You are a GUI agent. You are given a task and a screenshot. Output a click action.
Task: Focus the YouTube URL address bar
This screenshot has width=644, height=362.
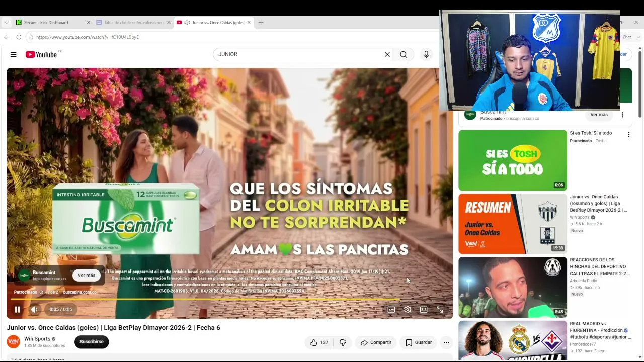click(x=231, y=37)
